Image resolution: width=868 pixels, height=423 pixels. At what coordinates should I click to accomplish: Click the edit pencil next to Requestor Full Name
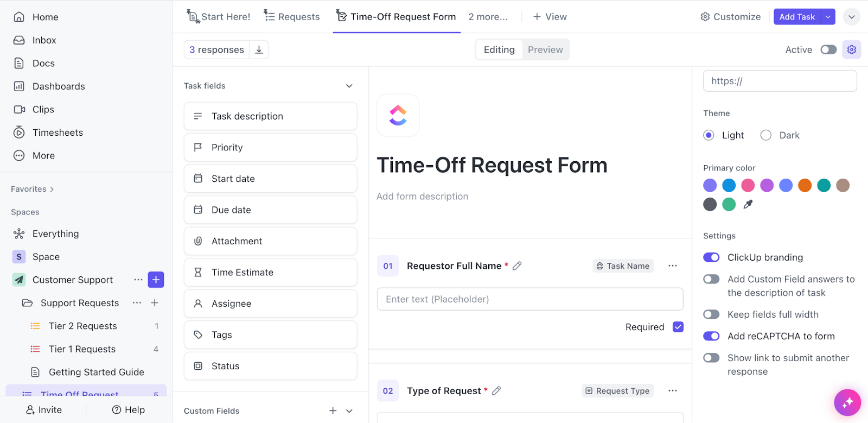click(x=517, y=266)
